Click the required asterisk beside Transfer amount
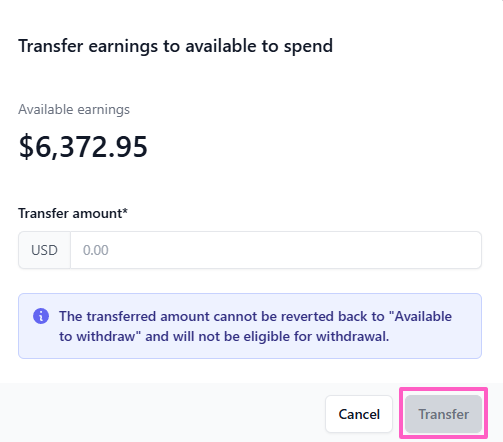 (x=125, y=211)
